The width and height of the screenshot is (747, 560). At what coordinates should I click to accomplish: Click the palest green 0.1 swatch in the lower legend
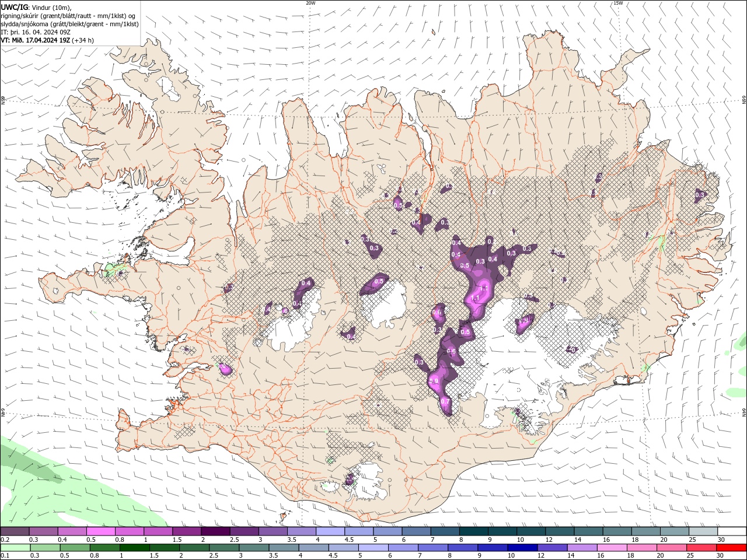click(x=15, y=548)
